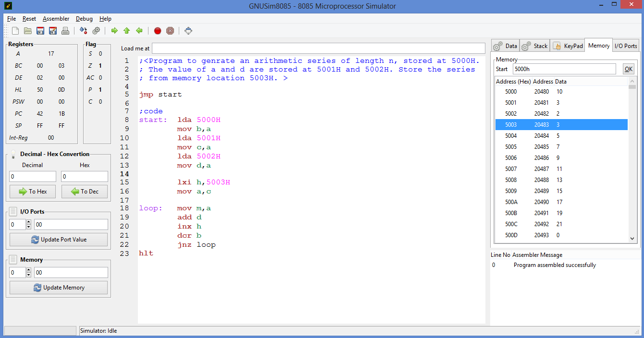
Task: Save the program with the floppy icon
Action: [40, 31]
